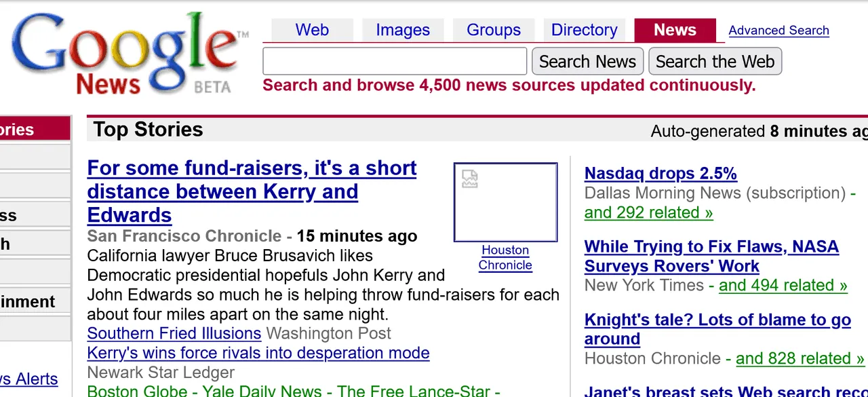Viewport: 868px width, 397px height.
Task: Show the 292 related Nasdaq articles
Action: (649, 212)
